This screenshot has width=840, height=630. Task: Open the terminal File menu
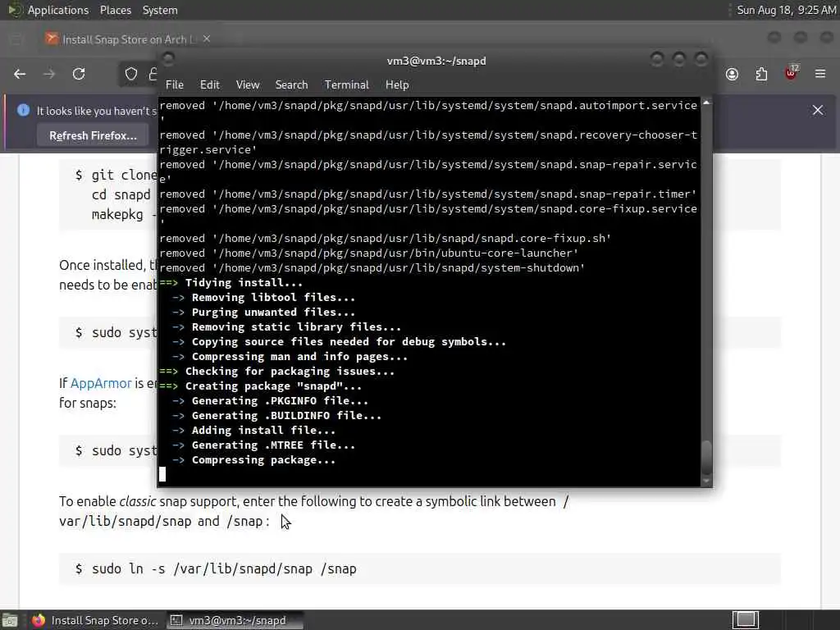pos(175,84)
